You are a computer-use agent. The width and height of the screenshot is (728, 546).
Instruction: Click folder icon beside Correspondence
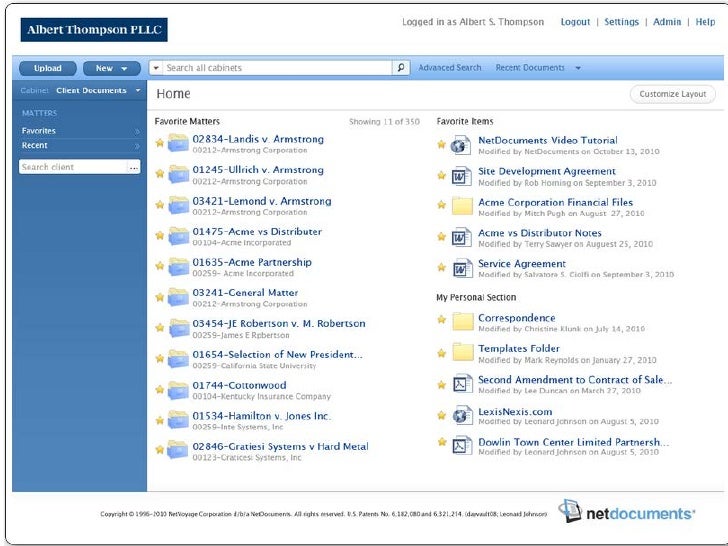click(462, 322)
